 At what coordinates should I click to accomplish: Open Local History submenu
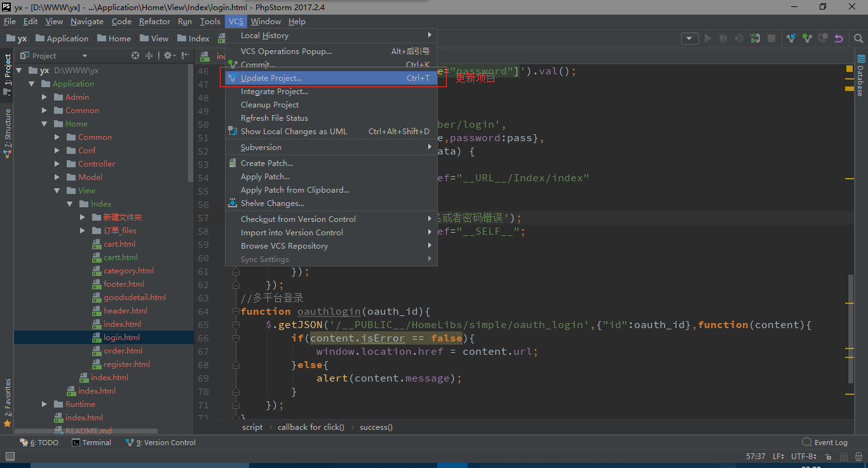[330, 36]
